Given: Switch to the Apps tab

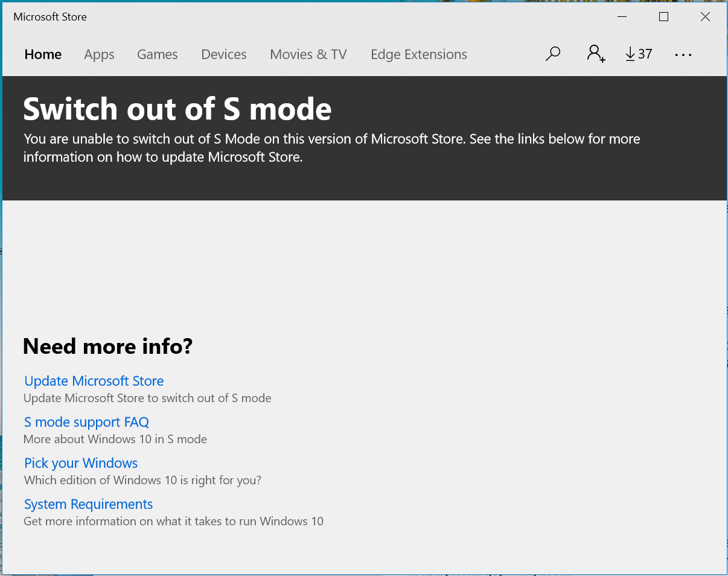Looking at the screenshot, I should point(99,55).
